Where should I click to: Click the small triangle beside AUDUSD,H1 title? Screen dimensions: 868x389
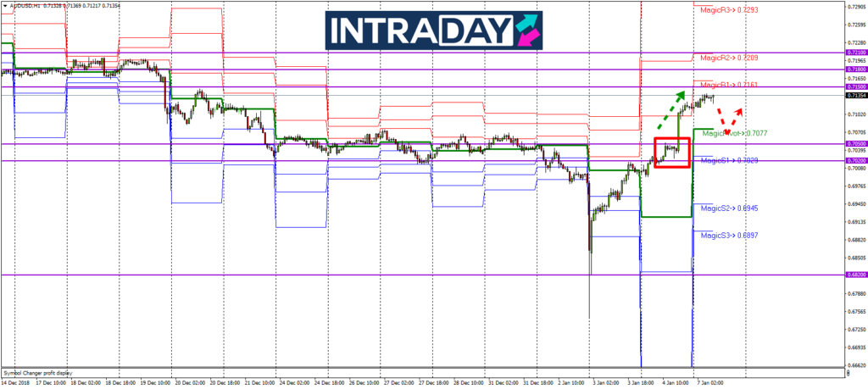tap(5, 4)
